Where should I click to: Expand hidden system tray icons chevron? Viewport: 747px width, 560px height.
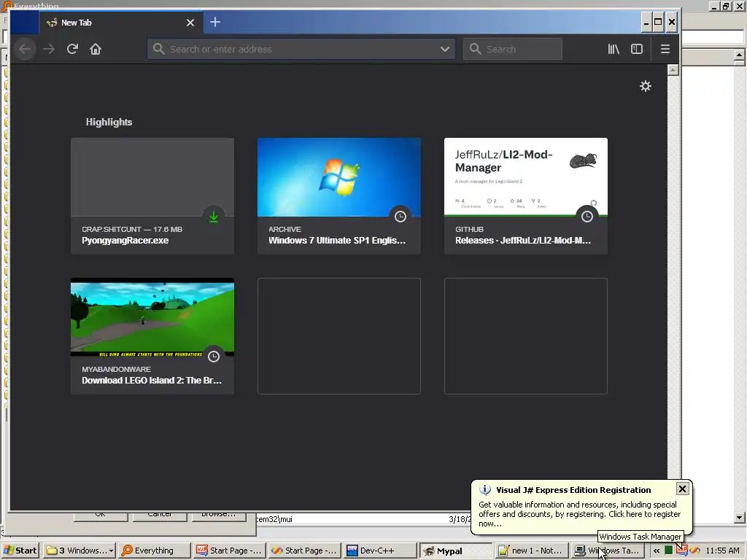click(x=657, y=551)
